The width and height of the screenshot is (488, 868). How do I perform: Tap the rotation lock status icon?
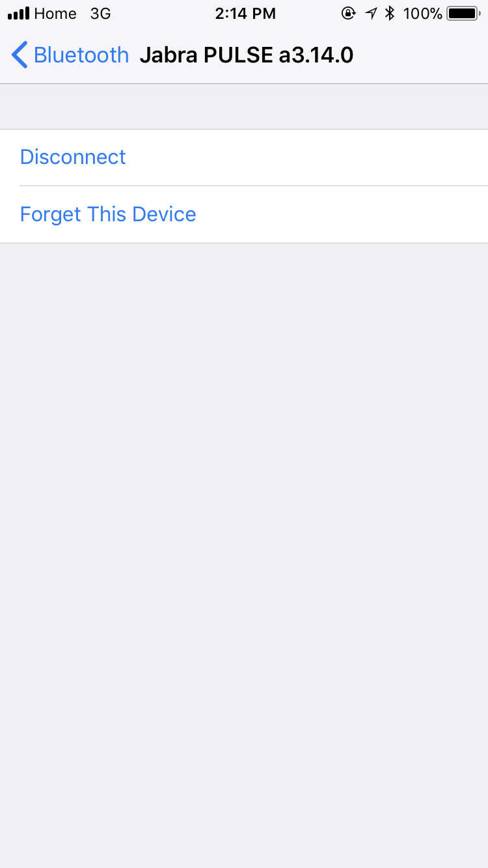349,13
